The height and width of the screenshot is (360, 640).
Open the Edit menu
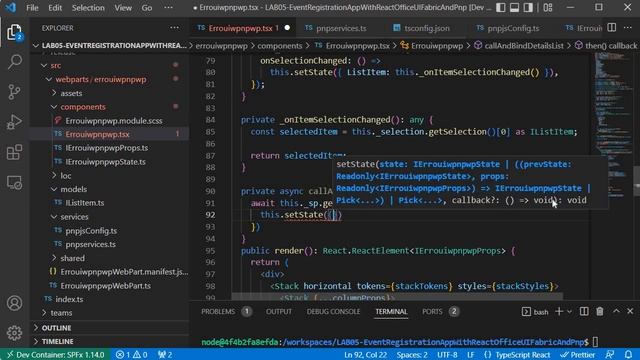click(x=55, y=8)
